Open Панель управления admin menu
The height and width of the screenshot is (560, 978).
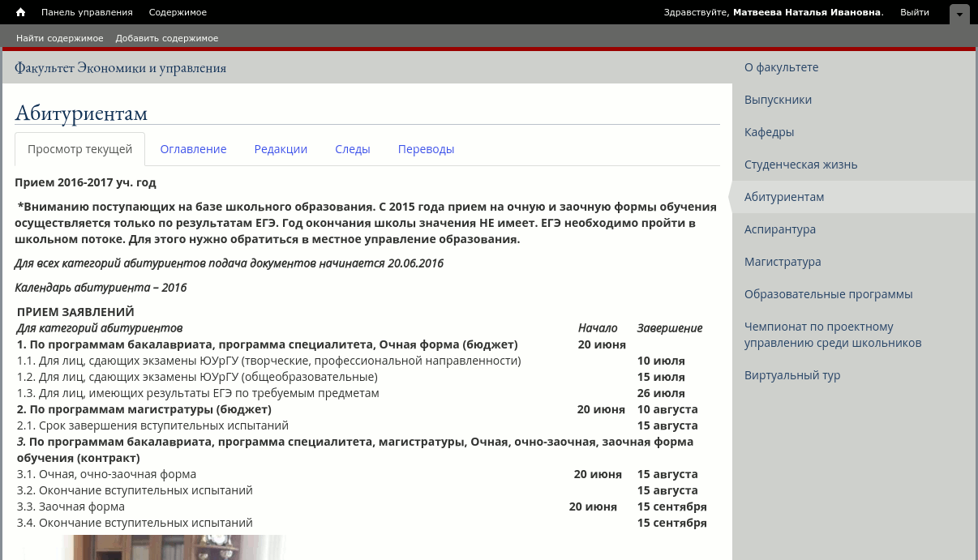(x=87, y=12)
